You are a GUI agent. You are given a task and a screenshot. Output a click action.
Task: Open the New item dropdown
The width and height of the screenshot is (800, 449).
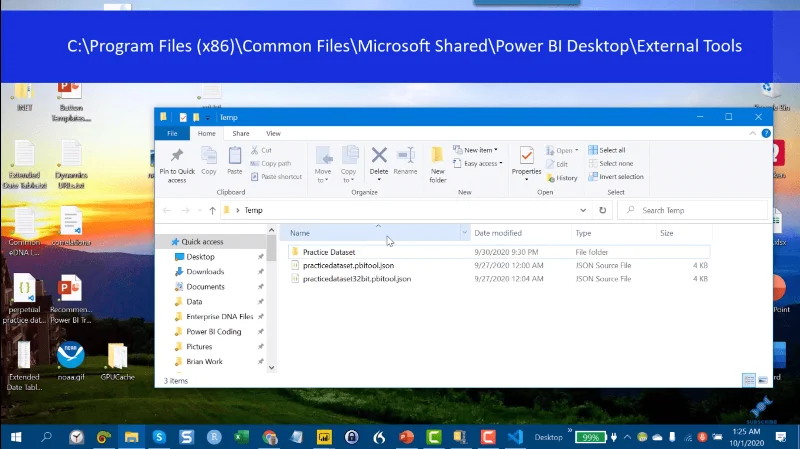pos(475,150)
